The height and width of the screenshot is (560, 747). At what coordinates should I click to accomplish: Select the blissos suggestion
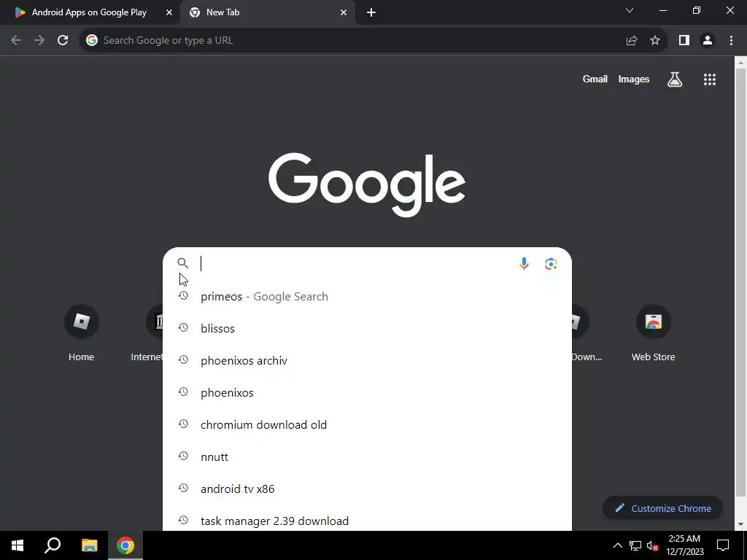[x=367, y=328]
